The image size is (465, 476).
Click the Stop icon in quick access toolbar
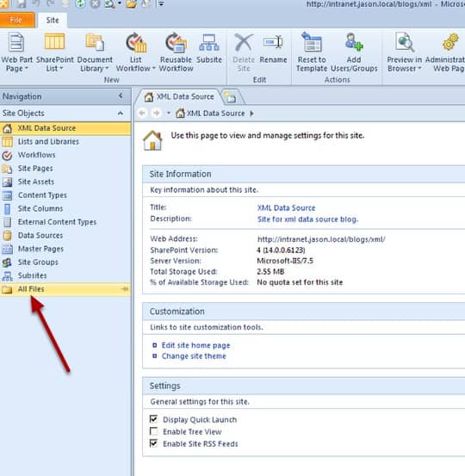(x=95, y=3)
